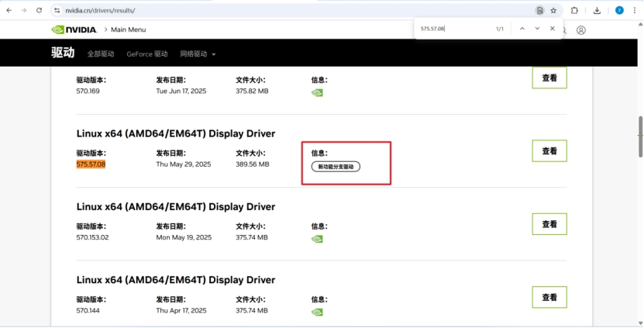
Task: Open site information icon in address bar
Action: pos(57,11)
